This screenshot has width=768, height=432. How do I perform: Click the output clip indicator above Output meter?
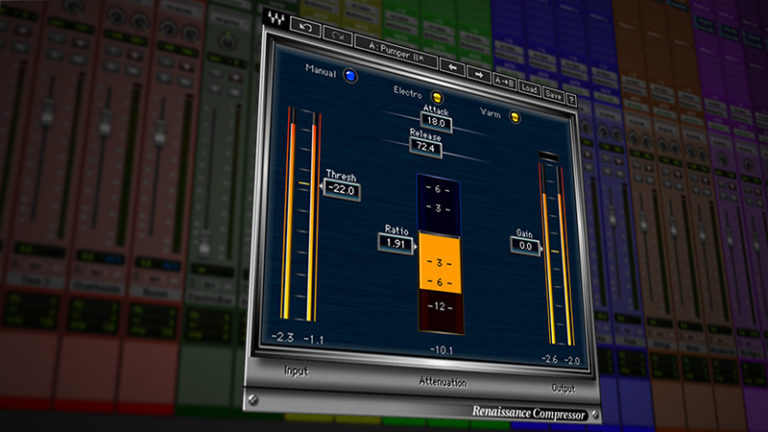(549, 156)
